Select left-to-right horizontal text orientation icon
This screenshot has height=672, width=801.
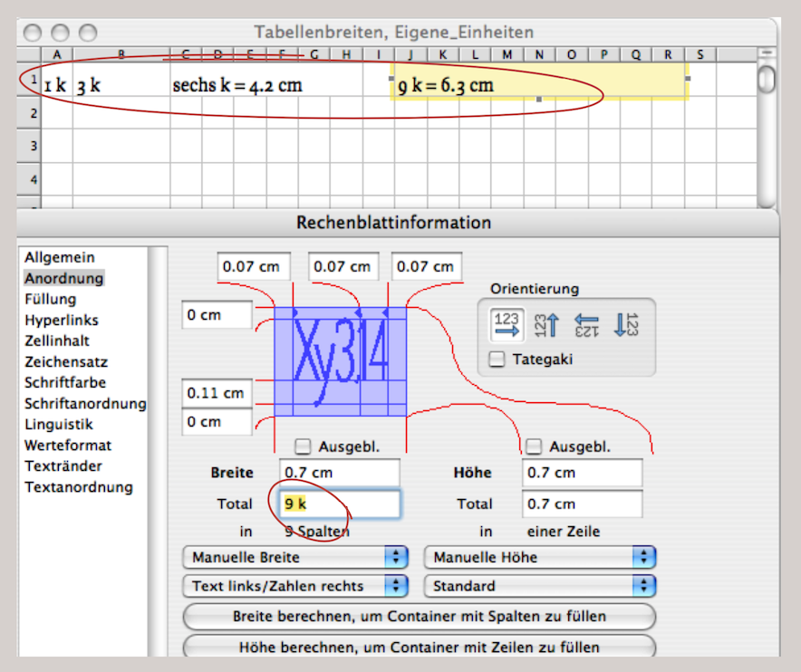507,324
